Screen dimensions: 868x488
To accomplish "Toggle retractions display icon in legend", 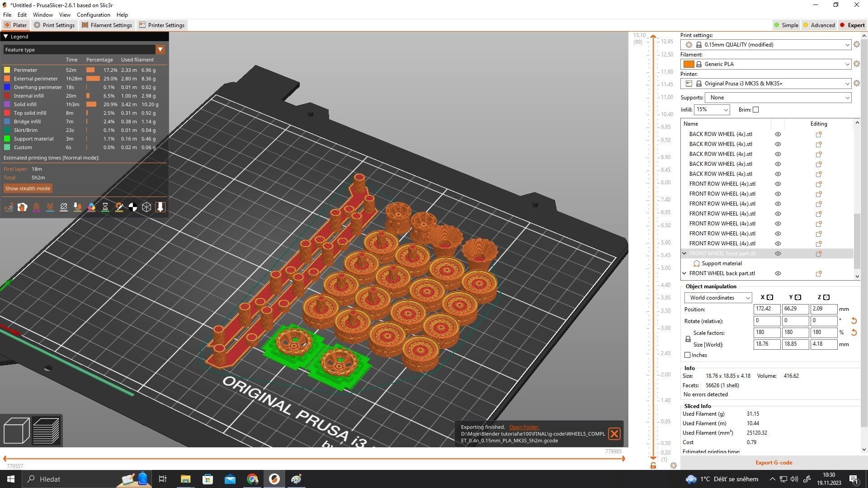I will click(x=36, y=207).
